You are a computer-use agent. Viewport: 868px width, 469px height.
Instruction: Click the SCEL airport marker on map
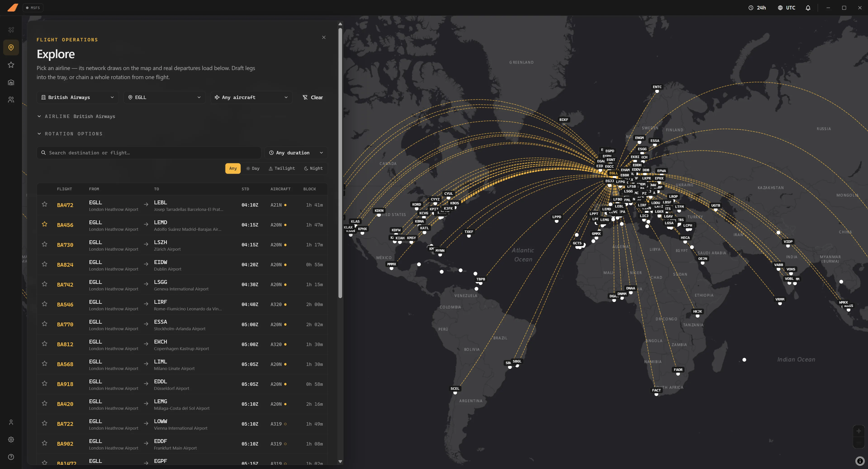(x=455, y=389)
